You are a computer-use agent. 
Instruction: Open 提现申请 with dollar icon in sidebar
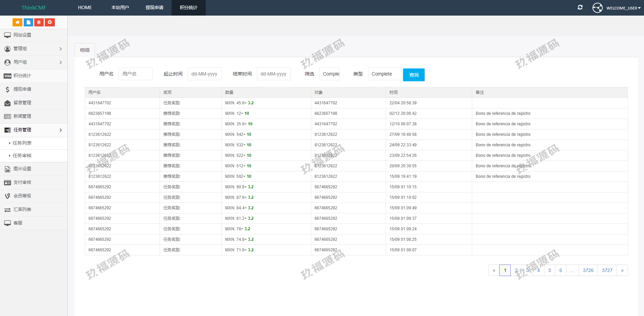pyautogui.click(x=22, y=89)
